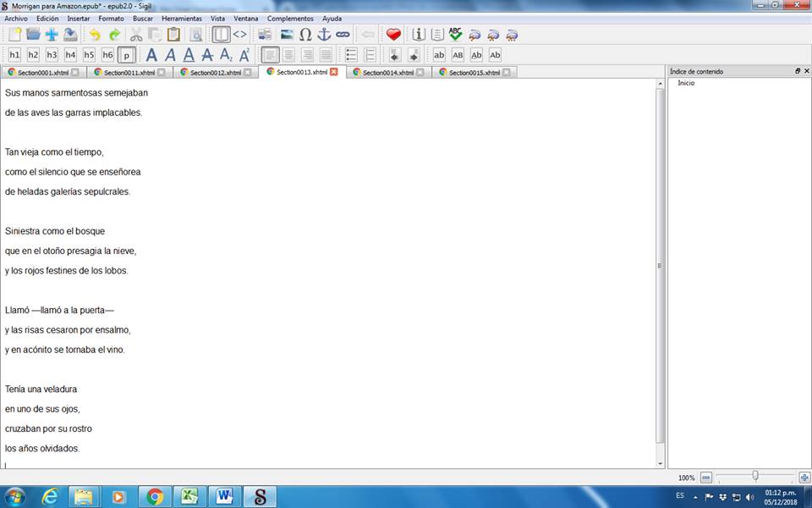The width and height of the screenshot is (812, 508).
Task: Apply the h1 heading style
Action: [x=14, y=55]
